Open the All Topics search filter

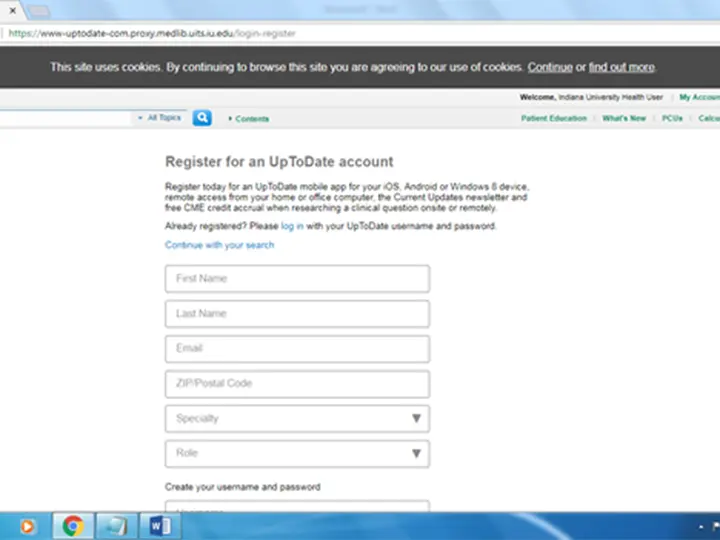pos(160,118)
